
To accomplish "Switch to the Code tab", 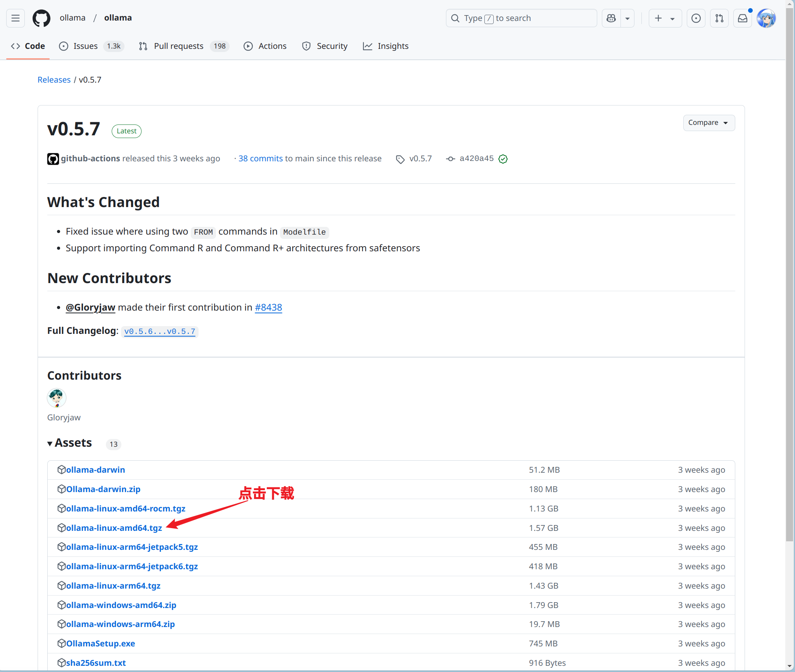I will [x=28, y=46].
